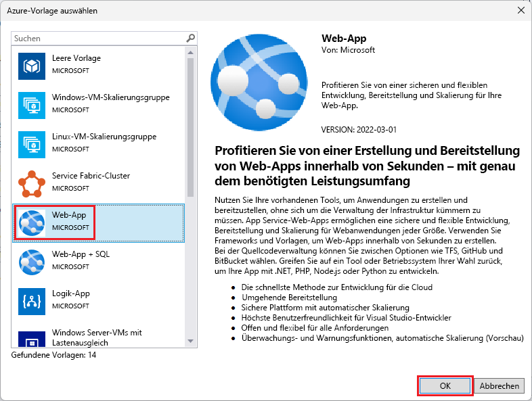Click the Windows Server-VMs mit Lastenausgleich icon
Viewport: 532px width, 401px height.
coord(32,339)
